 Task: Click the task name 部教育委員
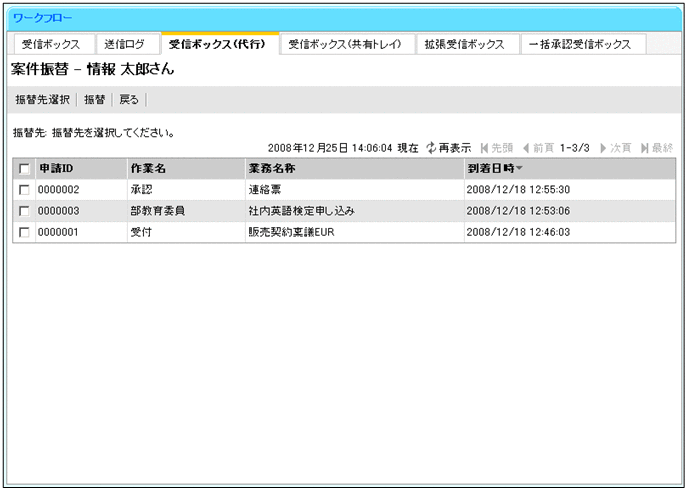157,211
